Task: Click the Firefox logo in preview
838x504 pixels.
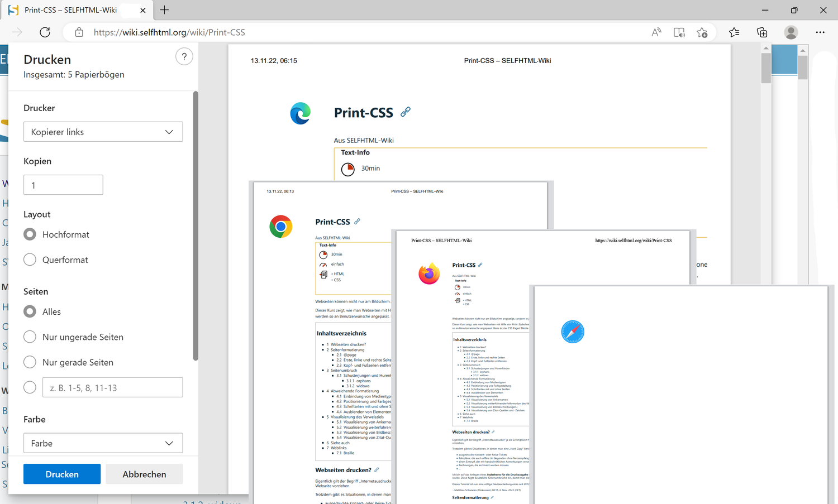Action: (429, 273)
